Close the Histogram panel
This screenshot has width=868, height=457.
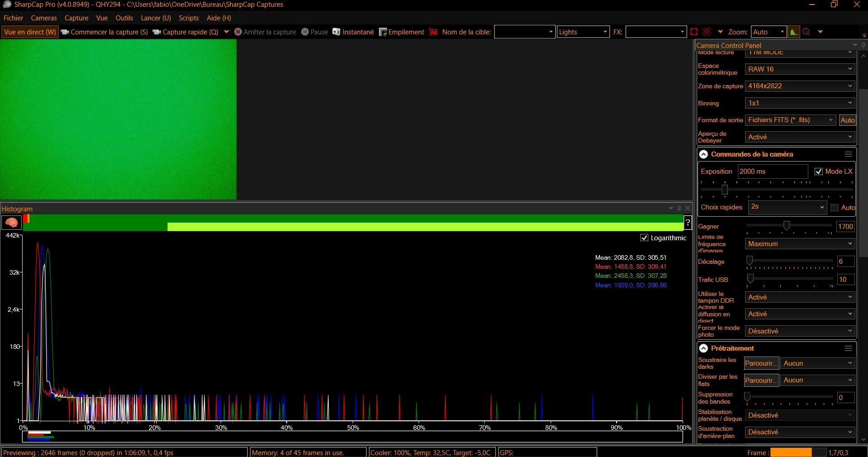click(688, 208)
